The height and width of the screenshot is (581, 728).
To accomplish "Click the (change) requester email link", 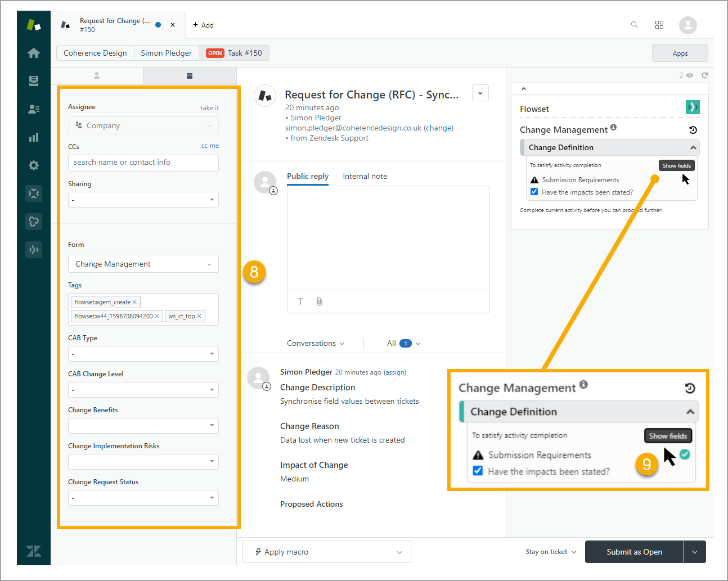I will (439, 128).
